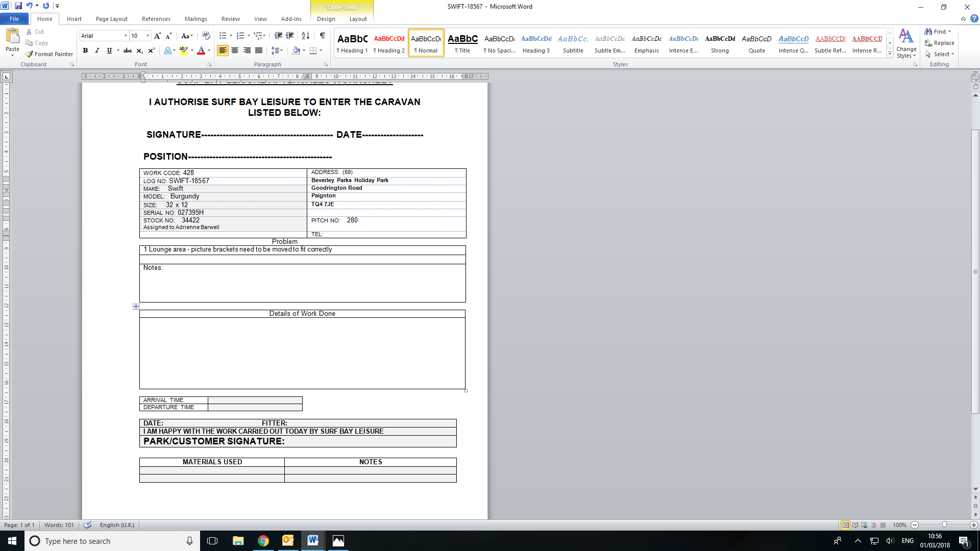Open the font size dropdown showing 10
The image size is (980, 551).
148,36
